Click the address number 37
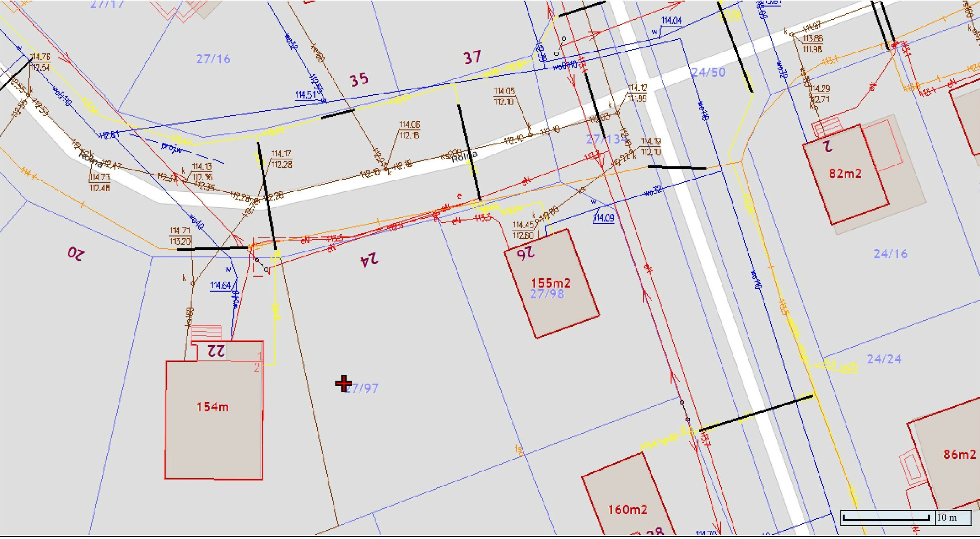 pos(472,58)
